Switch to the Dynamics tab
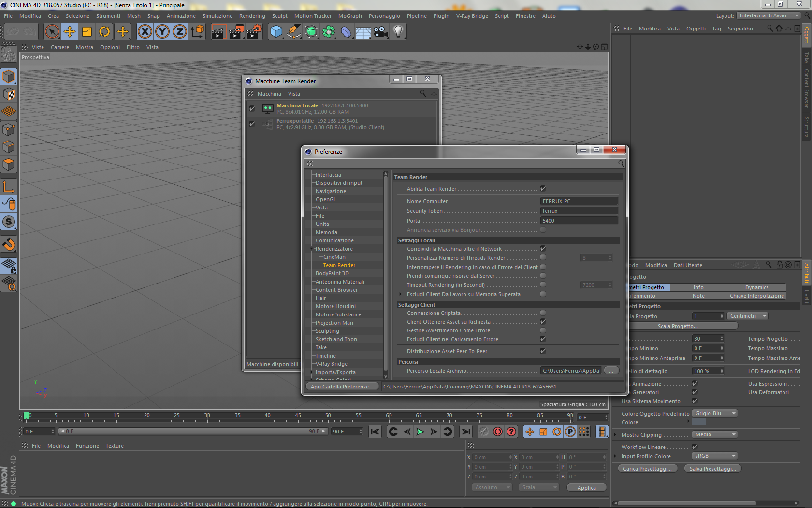 point(756,287)
